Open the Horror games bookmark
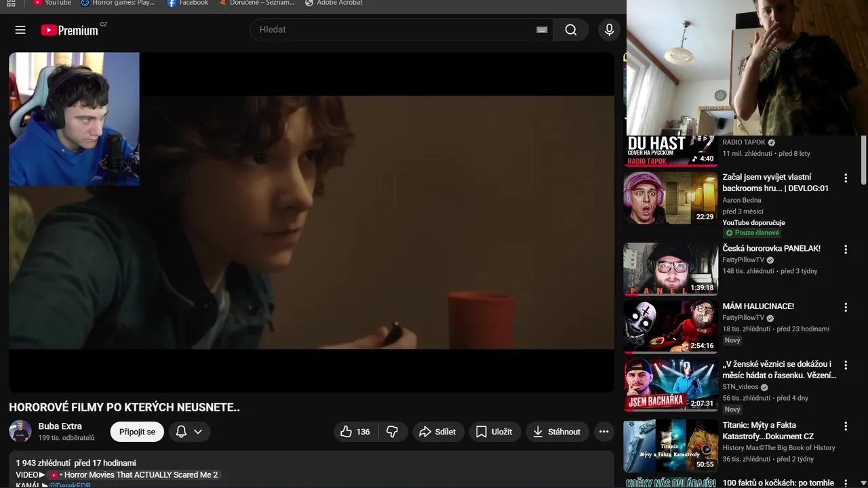The width and height of the screenshot is (868, 488). point(117,3)
